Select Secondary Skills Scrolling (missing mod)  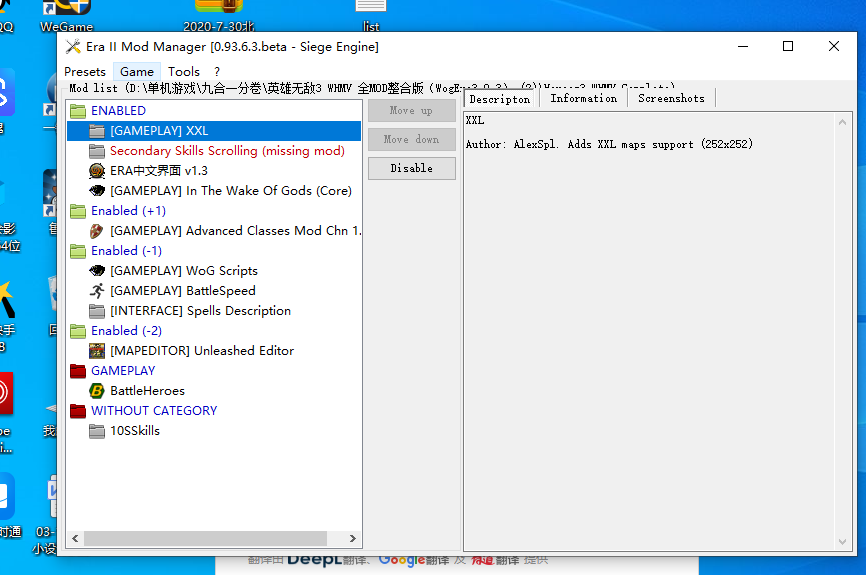(x=227, y=151)
